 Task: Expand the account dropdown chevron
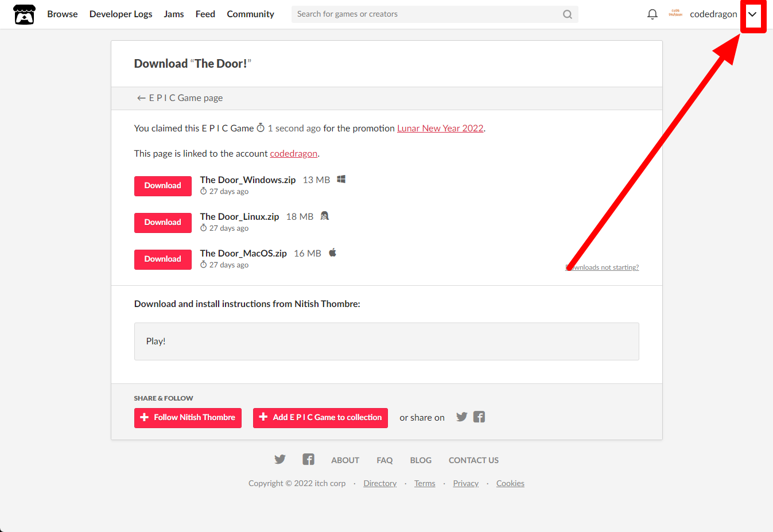[752, 14]
